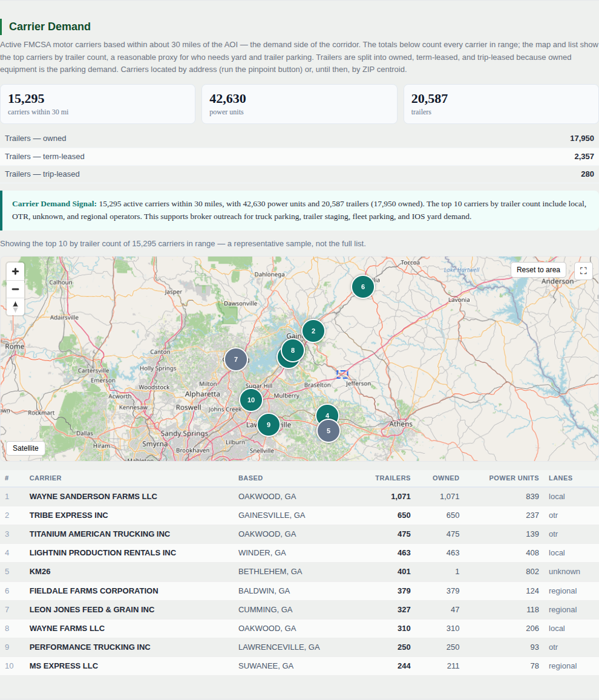Select gray map marker number 5
The image size is (599, 700).
click(x=329, y=431)
